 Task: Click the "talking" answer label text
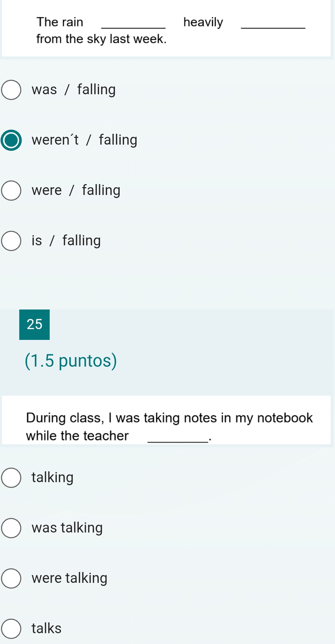[53, 477]
